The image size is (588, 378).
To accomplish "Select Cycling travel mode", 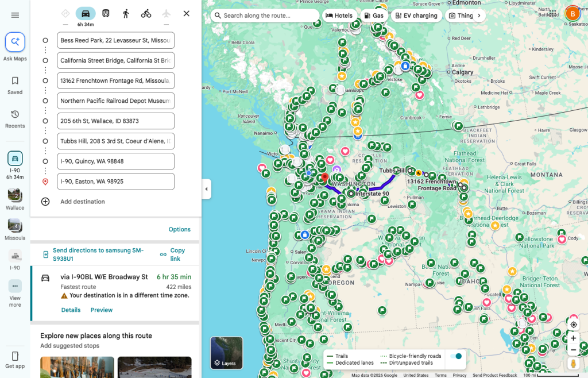I will (146, 14).
